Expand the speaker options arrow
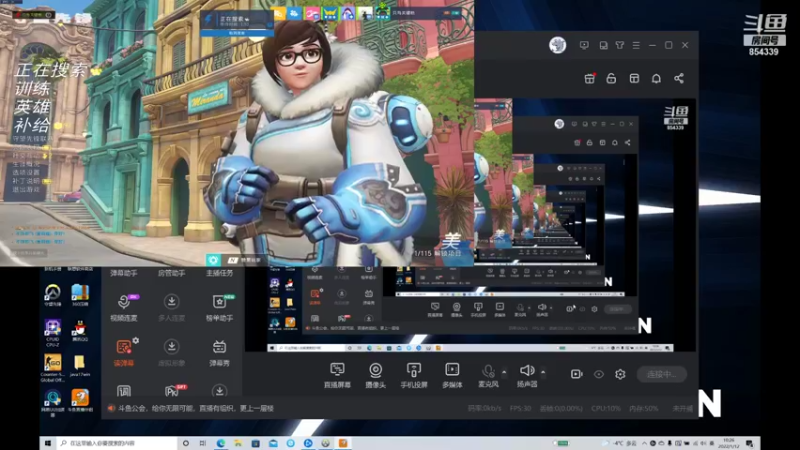The width and height of the screenshot is (800, 450). [543, 372]
